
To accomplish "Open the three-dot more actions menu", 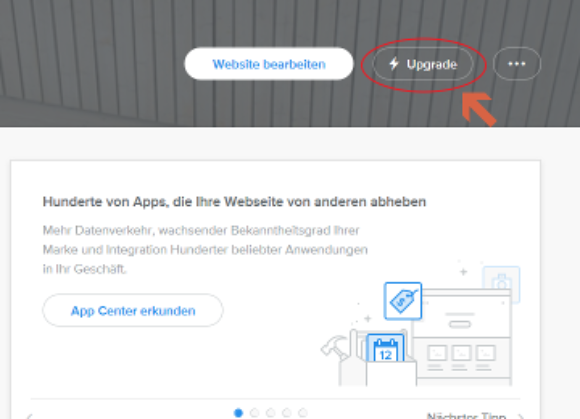I will coord(517,64).
